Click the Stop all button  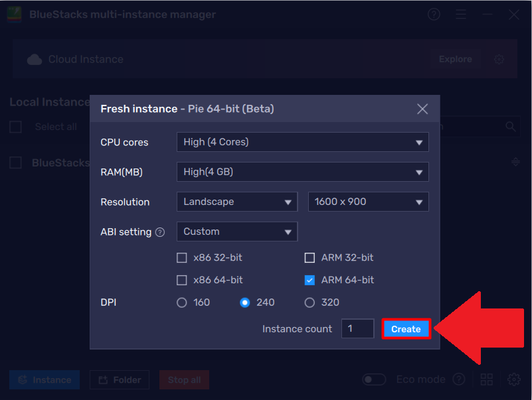[x=184, y=379]
